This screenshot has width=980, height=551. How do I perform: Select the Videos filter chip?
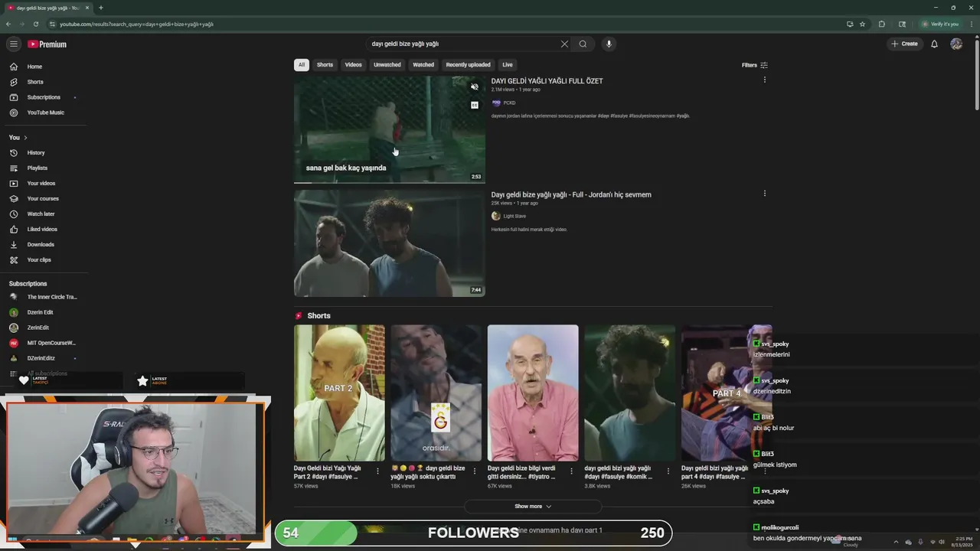pyautogui.click(x=353, y=65)
